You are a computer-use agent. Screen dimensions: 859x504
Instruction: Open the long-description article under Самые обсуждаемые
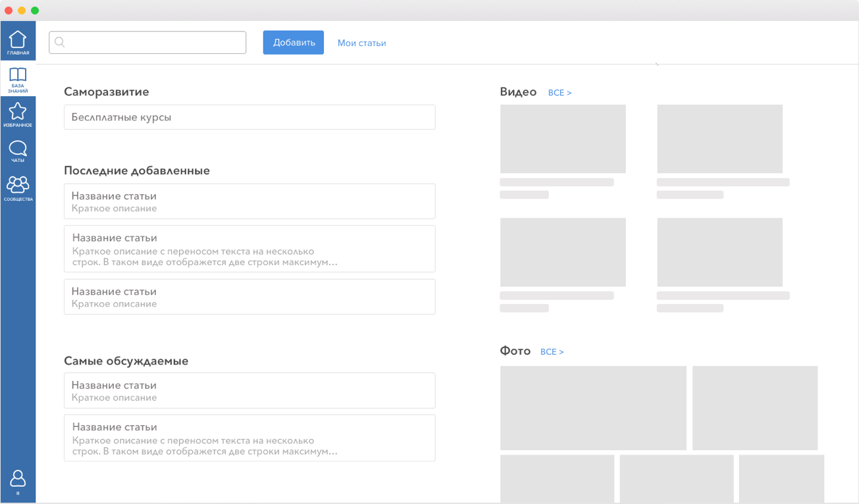[x=249, y=438]
